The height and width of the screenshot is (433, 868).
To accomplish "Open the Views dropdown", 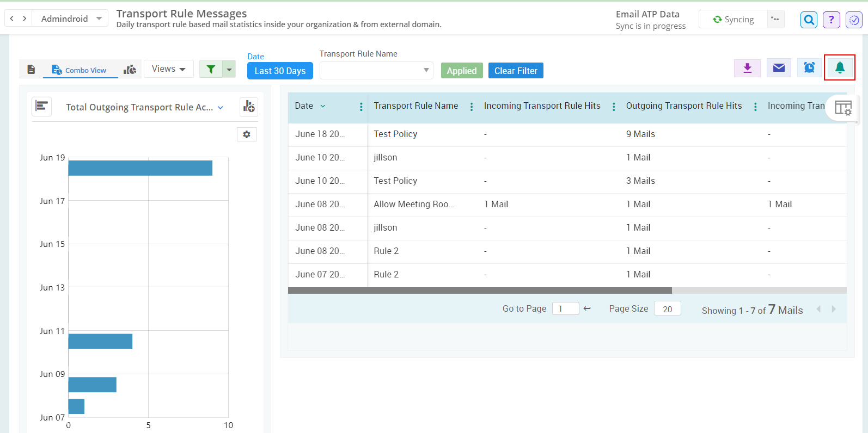I will tap(168, 69).
